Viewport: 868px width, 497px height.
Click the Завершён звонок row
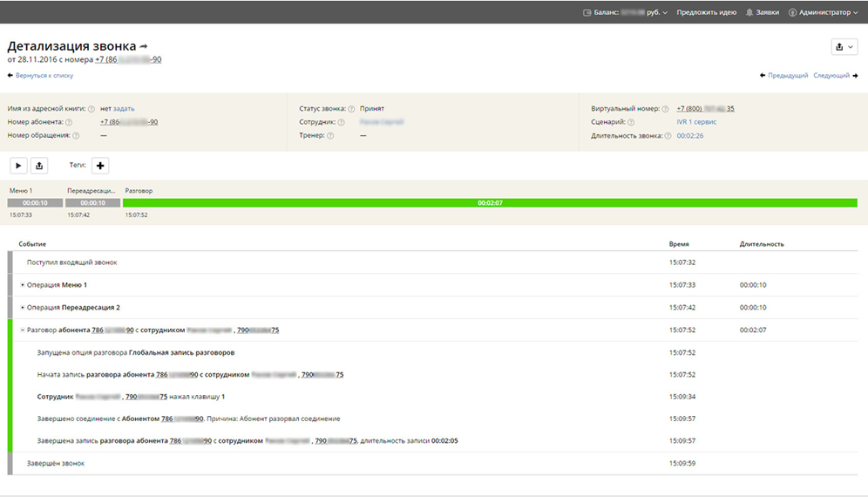click(432, 463)
